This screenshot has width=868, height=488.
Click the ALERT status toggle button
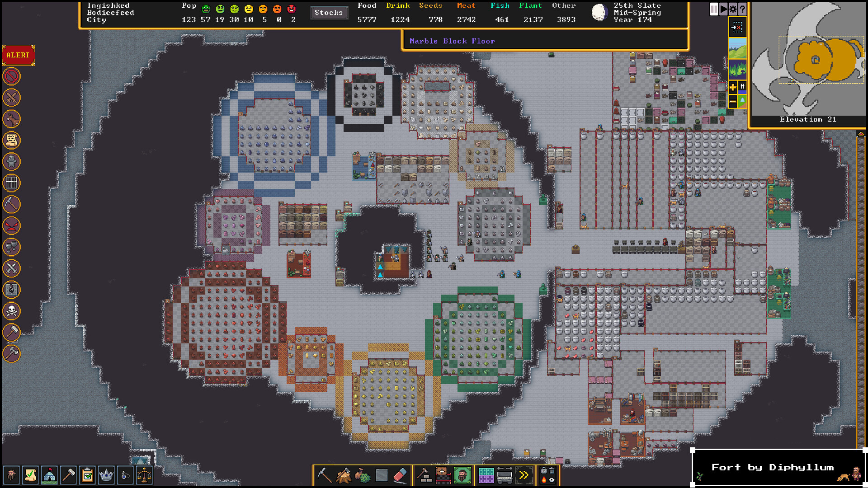(x=17, y=55)
